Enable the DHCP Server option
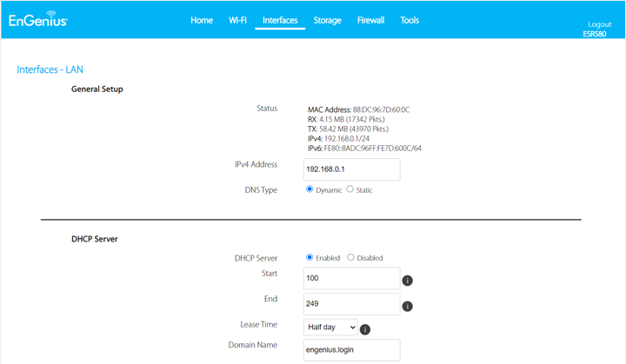 coord(310,257)
